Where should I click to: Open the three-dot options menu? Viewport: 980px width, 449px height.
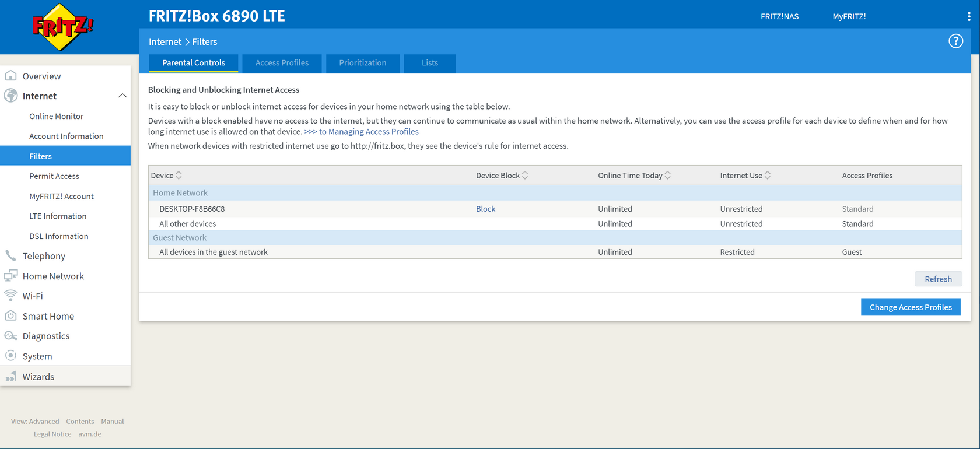pyautogui.click(x=969, y=17)
